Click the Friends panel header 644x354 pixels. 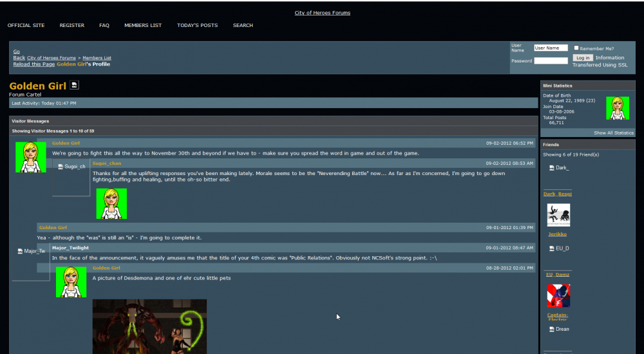coord(588,145)
